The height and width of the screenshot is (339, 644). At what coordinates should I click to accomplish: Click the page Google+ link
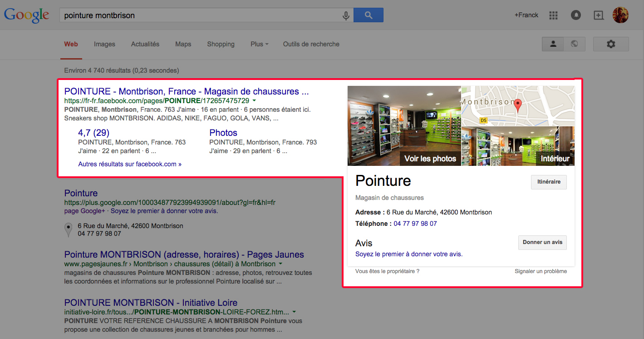[84, 211]
